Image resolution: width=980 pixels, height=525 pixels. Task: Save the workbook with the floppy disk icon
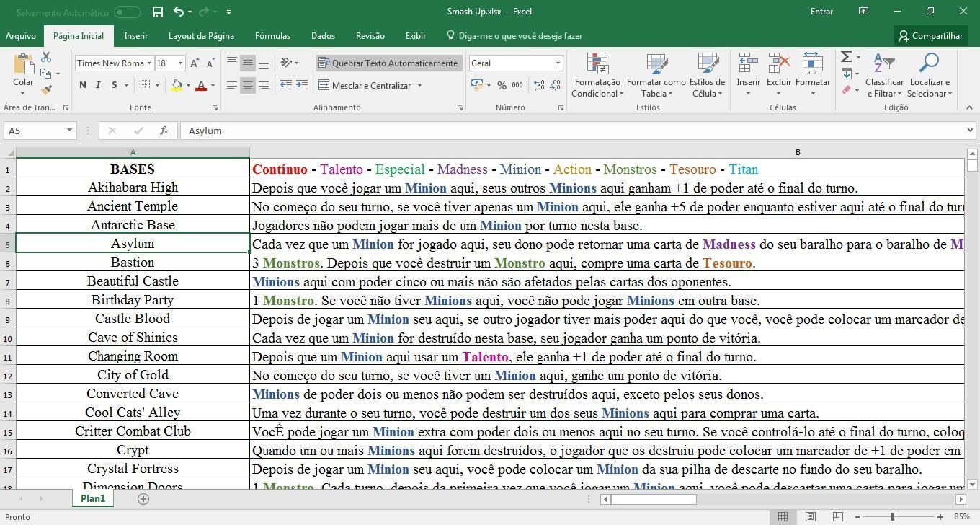tap(158, 12)
